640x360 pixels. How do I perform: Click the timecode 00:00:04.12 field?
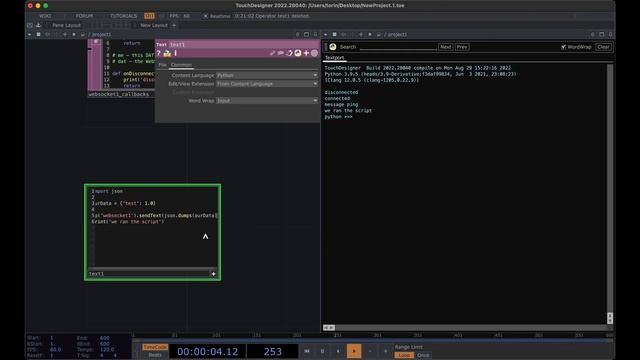click(x=207, y=351)
